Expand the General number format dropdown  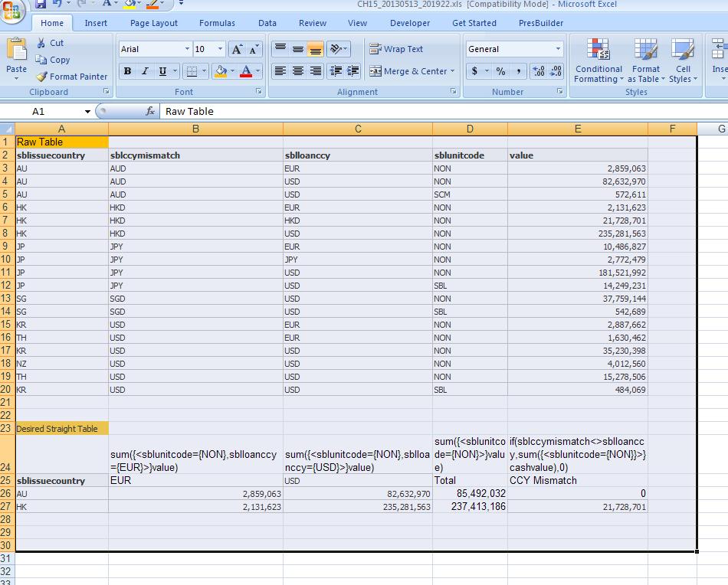[558, 49]
